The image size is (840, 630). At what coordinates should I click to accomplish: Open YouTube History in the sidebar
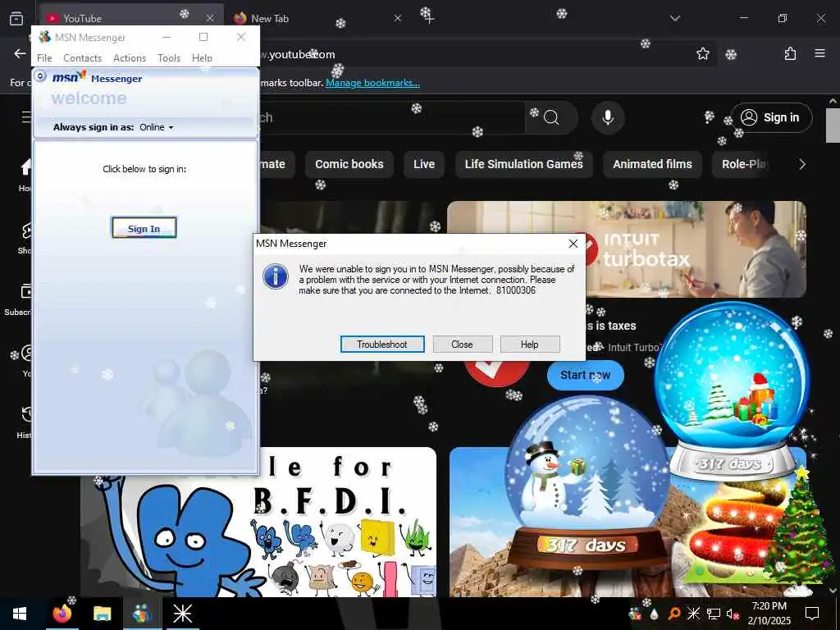tap(22, 422)
